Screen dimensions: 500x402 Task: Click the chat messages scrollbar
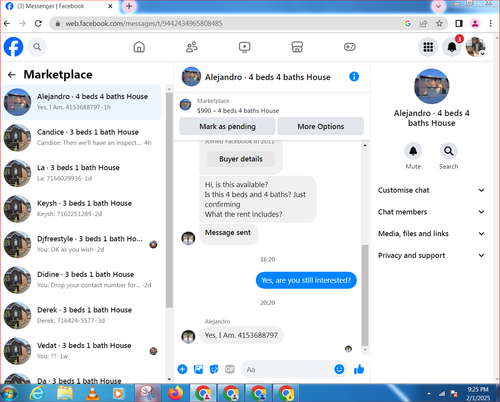(x=365, y=296)
